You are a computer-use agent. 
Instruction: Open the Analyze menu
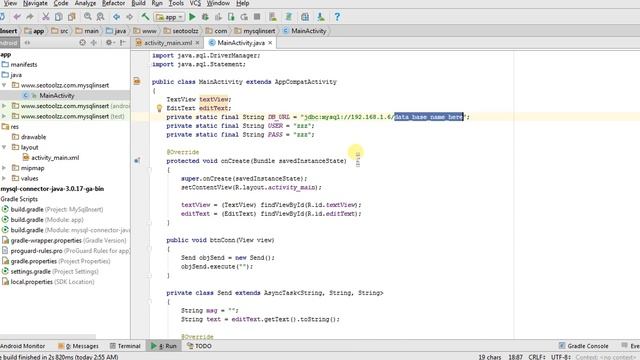tap(85, 3)
